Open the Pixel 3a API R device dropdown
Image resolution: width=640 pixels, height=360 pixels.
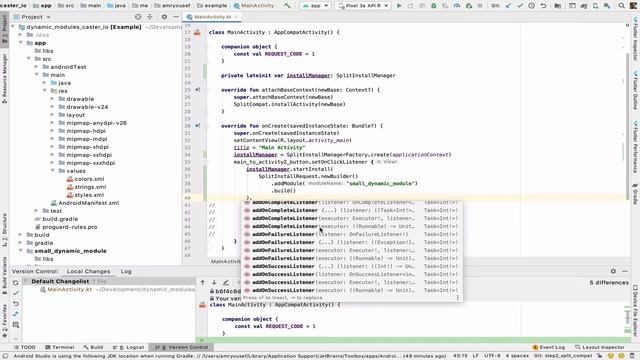point(363,6)
